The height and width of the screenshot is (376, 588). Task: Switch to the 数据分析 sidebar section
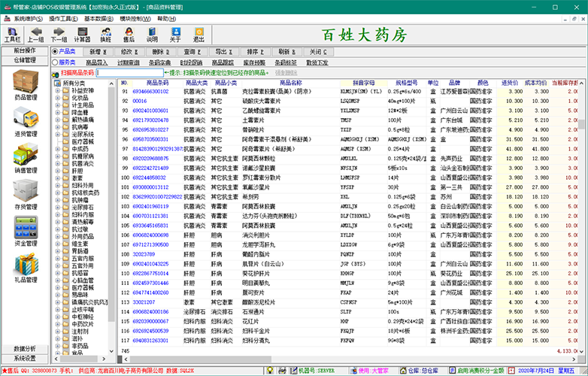[25, 349]
